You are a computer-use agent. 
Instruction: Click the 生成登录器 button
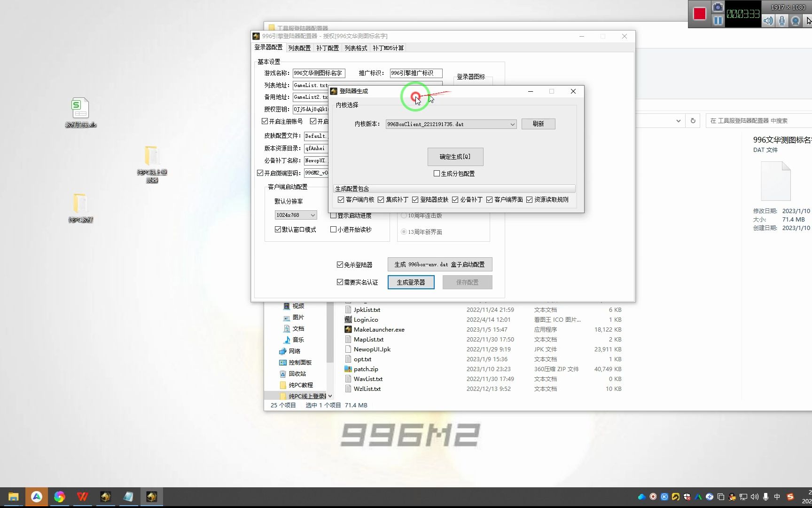(411, 282)
